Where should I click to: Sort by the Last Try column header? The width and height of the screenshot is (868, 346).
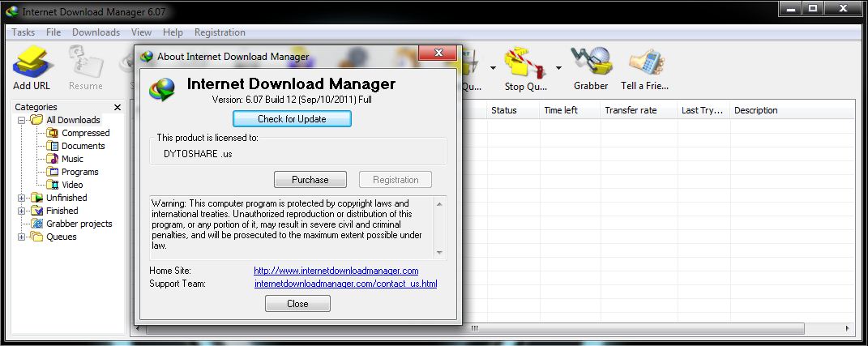(702, 110)
